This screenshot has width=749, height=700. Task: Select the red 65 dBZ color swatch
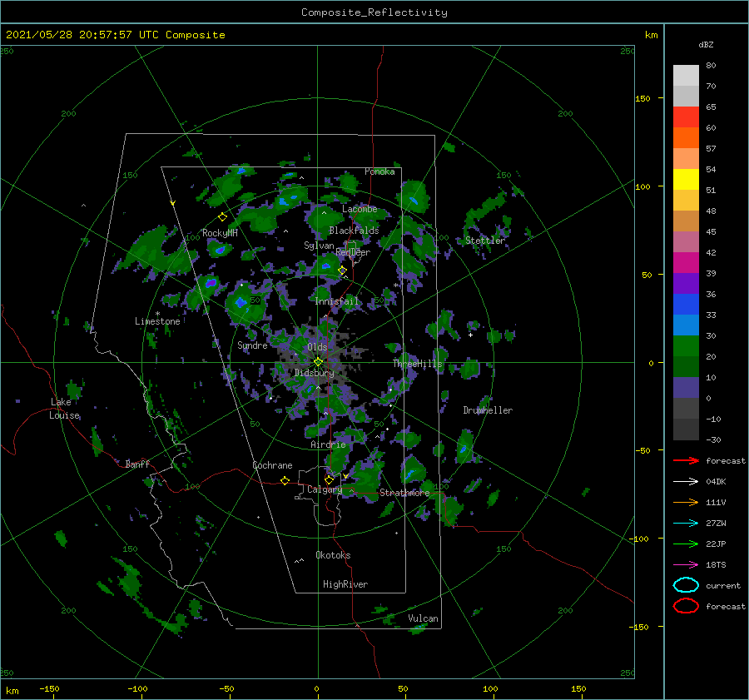click(686, 117)
